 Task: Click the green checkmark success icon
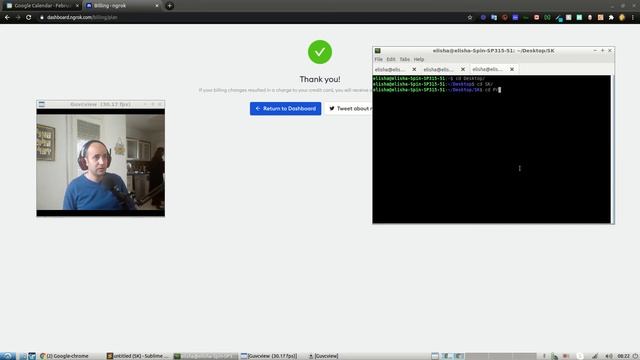tap(320, 52)
